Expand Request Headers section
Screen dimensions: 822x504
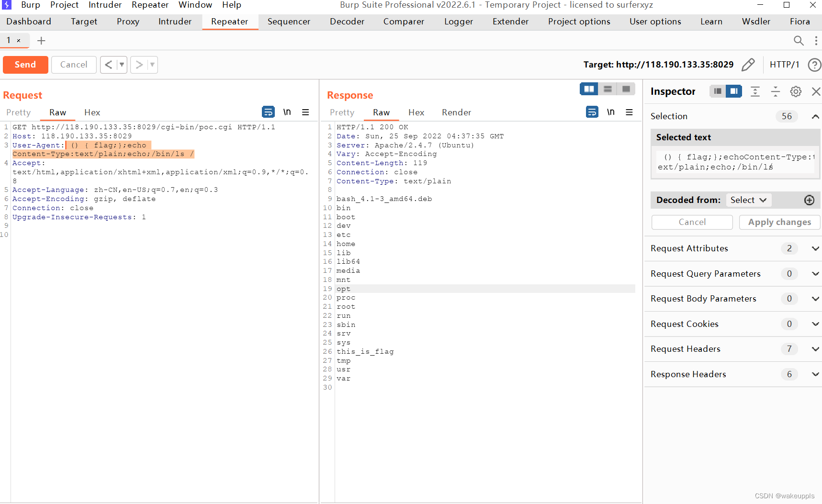click(815, 349)
